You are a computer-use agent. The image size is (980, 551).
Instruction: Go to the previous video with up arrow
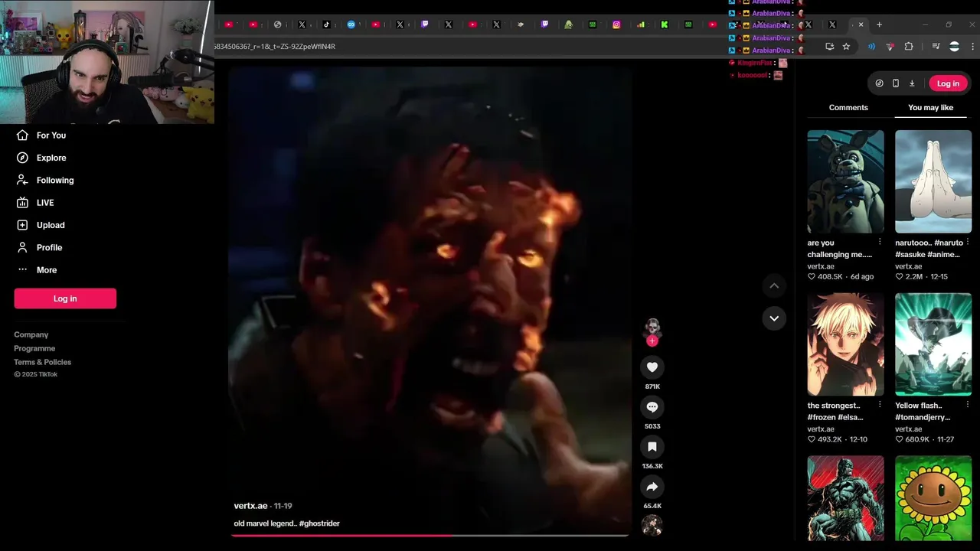774,285
